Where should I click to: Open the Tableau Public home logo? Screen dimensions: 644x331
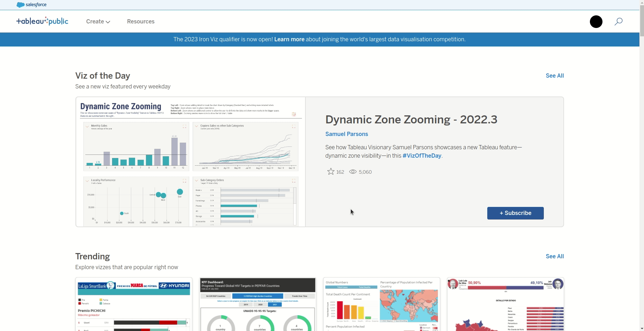click(x=42, y=21)
